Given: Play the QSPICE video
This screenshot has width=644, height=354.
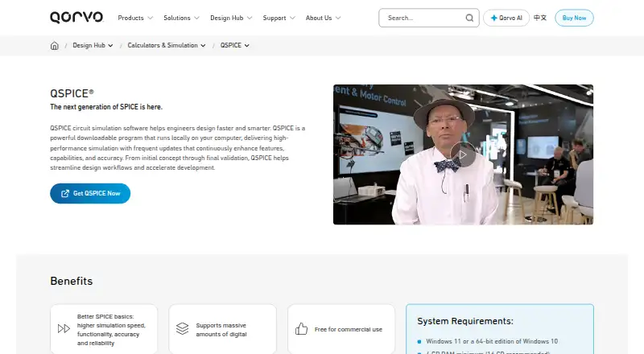Looking at the screenshot, I should (x=463, y=154).
